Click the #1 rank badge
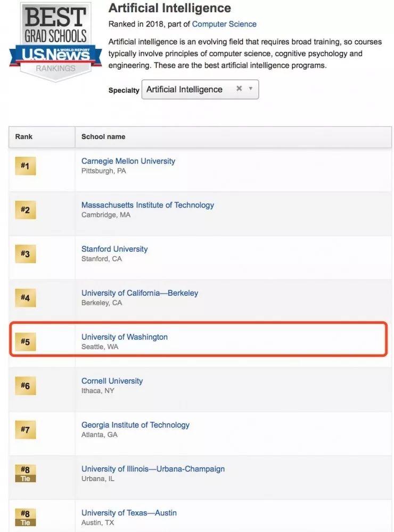The image size is (394, 532). point(25,166)
